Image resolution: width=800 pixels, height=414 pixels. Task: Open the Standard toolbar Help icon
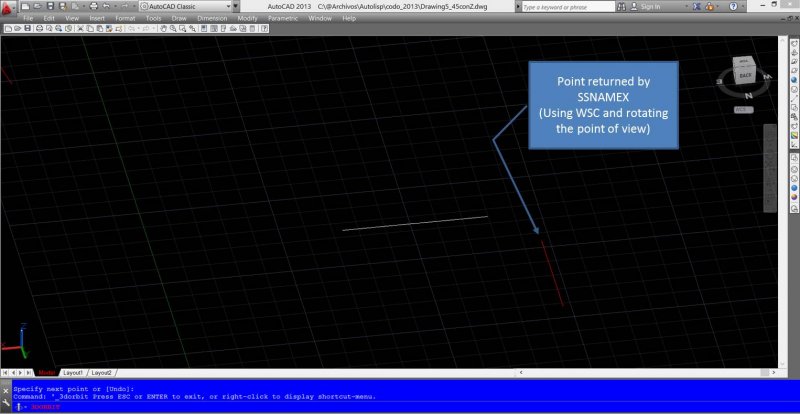click(x=264, y=29)
